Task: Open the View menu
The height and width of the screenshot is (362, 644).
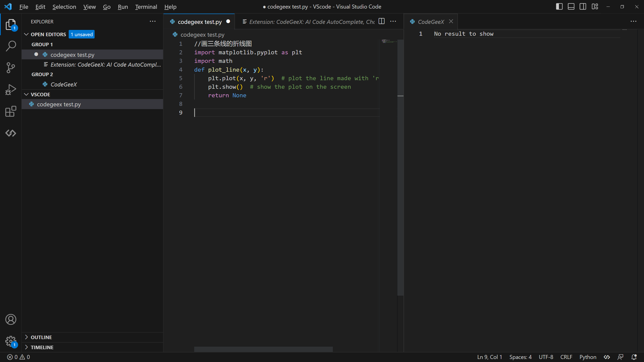Action: tap(90, 7)
